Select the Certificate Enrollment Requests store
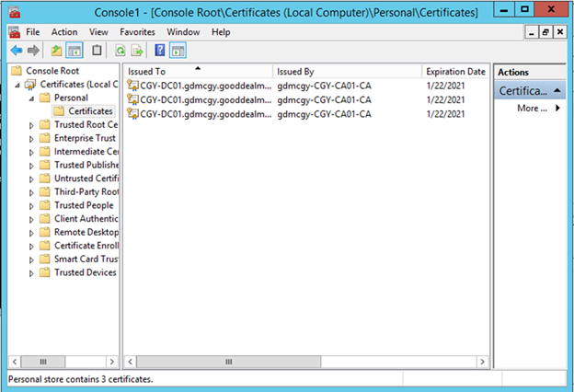The height and width of the screenshot is (392, 574). pos(86,246)
